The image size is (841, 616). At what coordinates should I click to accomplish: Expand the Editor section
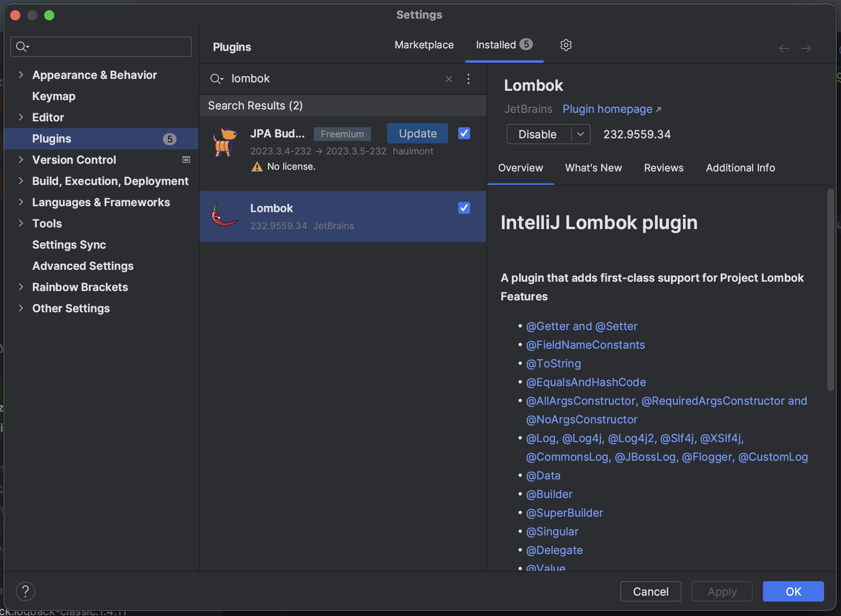(x=21, y=118)
